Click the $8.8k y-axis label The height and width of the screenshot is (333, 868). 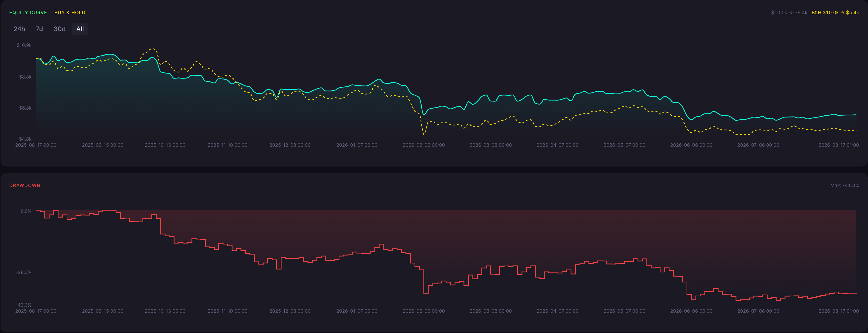(25, 77)
